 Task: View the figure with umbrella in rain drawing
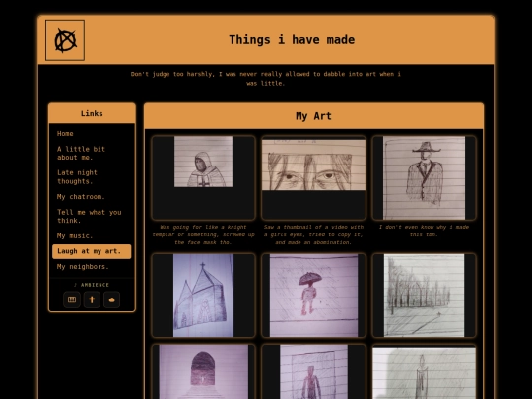pyautogui.click(x=314, y=296)
